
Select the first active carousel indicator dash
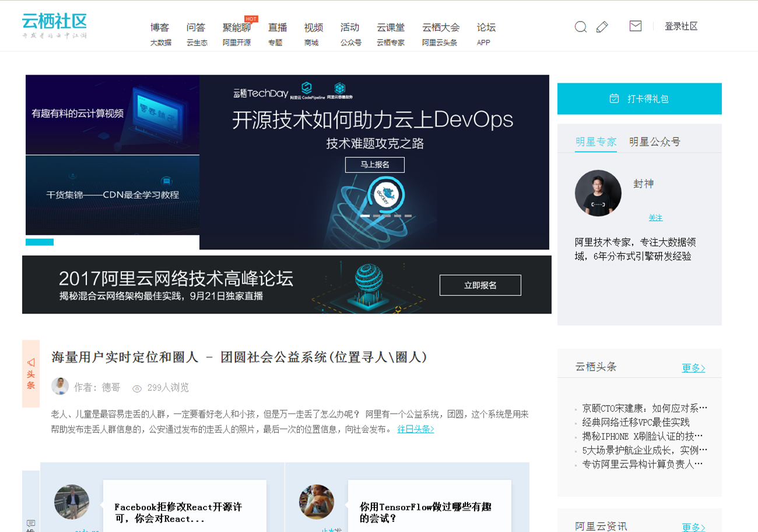pos(365,216)
